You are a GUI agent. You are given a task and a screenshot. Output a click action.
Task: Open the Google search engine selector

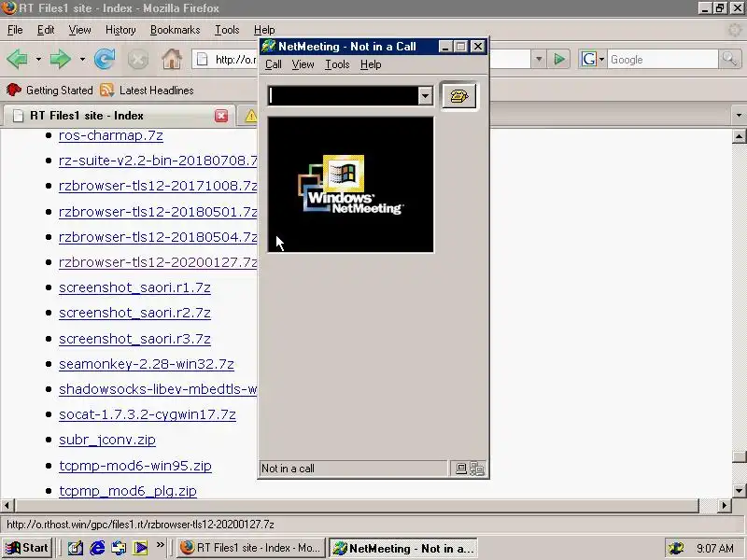point(592,60)
